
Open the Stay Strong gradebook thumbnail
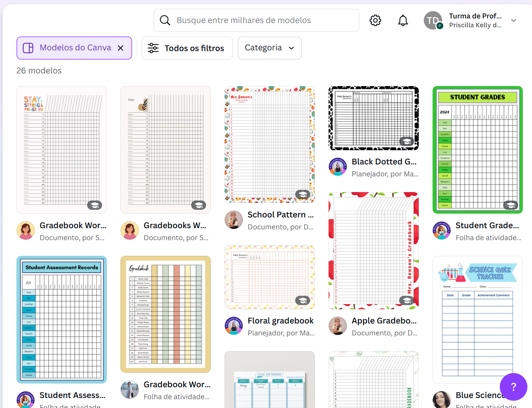62,150
